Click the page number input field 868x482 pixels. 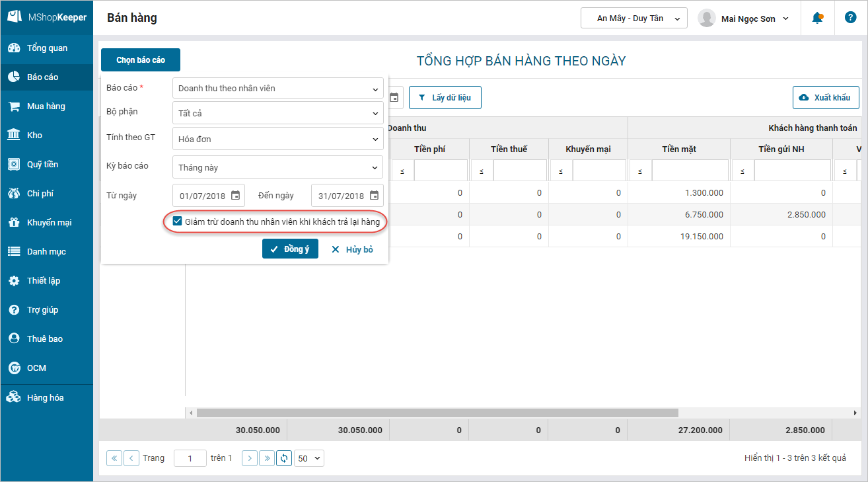pyautogui.click(x=190, y=458)
